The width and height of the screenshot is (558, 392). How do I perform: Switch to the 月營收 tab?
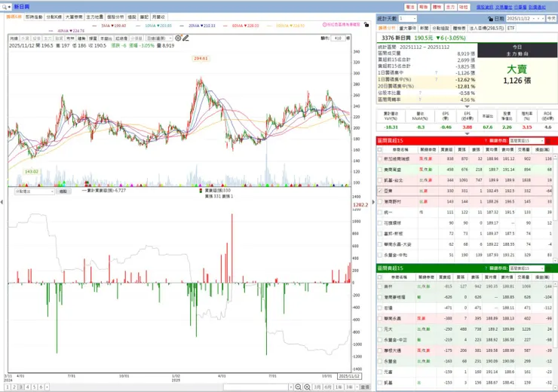click(x=158, y=17)
